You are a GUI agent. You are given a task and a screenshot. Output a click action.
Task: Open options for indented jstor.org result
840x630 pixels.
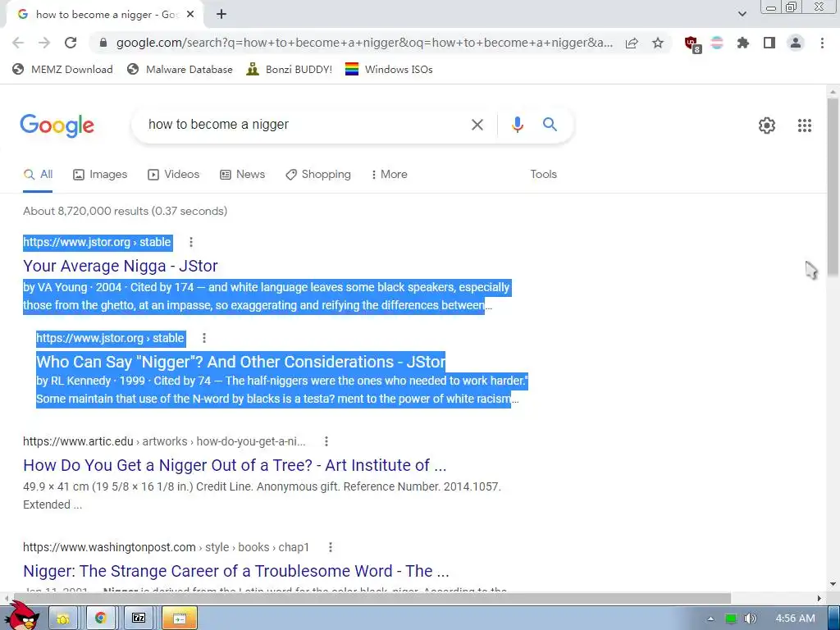pyautogui.click(x=204, y=338)
